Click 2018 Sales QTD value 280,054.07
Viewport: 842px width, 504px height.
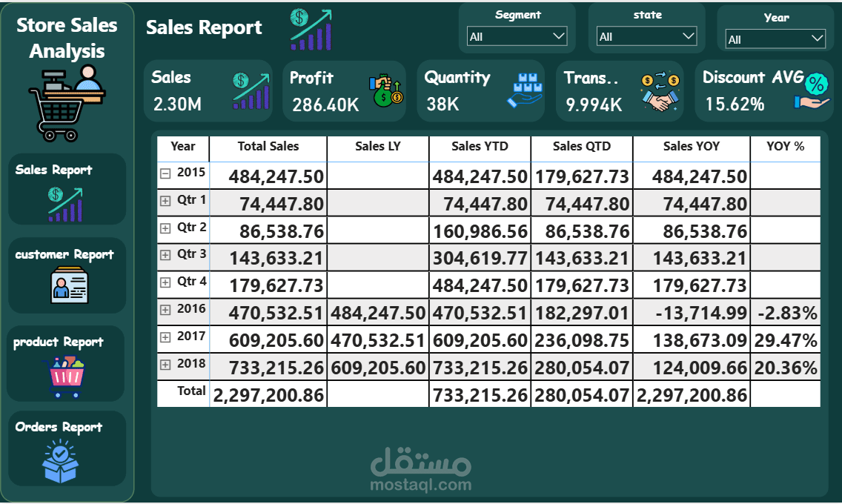point(582,368)
